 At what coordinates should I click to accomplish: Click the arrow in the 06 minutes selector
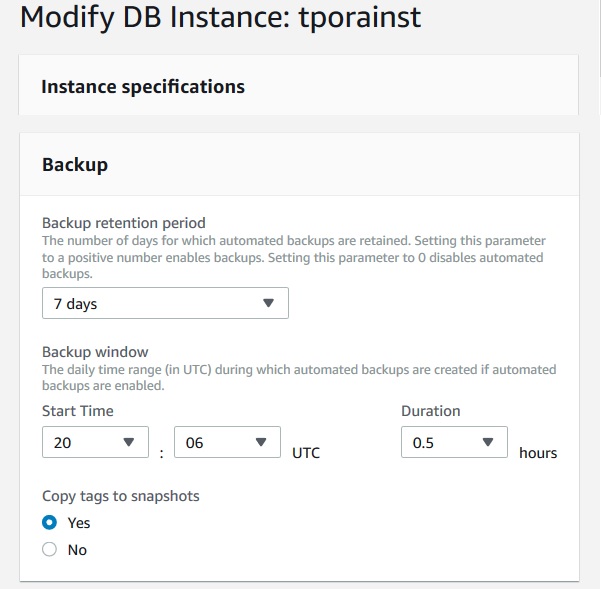click(260, 442)
